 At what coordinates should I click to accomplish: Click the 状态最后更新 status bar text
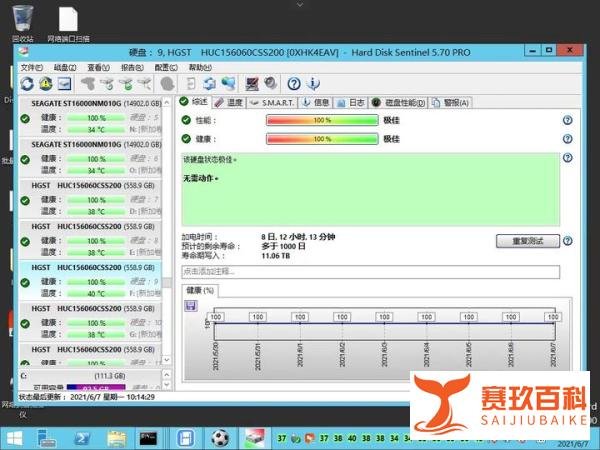point(87,397)
